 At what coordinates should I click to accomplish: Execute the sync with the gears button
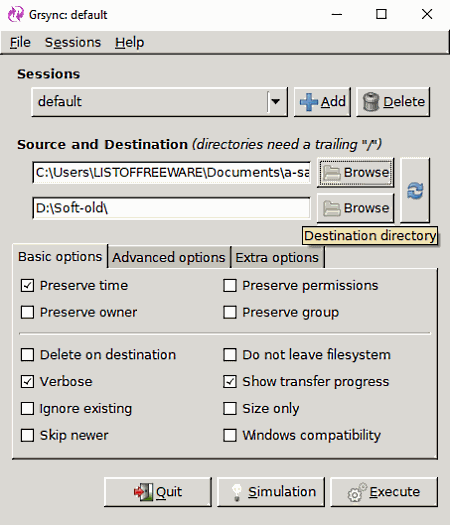[x=384, y=492]
